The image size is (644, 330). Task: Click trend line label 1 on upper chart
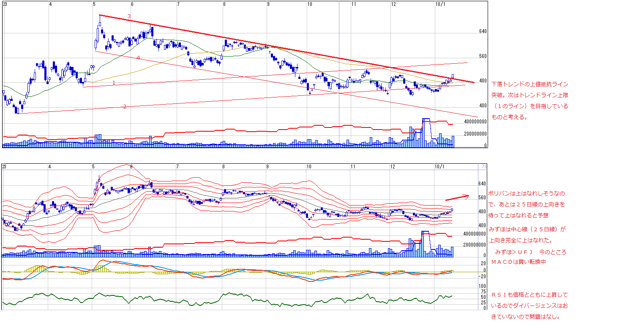click(x=113, y=83)
